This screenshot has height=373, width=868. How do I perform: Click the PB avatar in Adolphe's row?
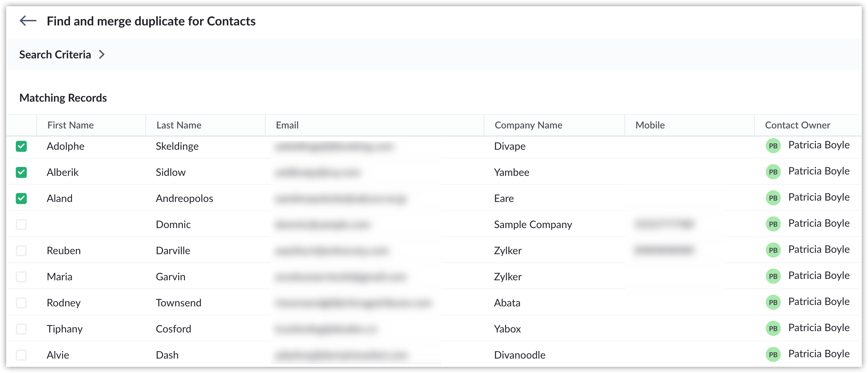click(773, 146)
